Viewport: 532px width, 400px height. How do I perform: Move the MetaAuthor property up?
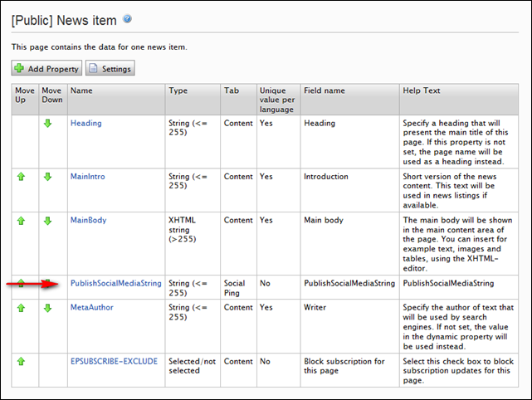pos(21,308)
